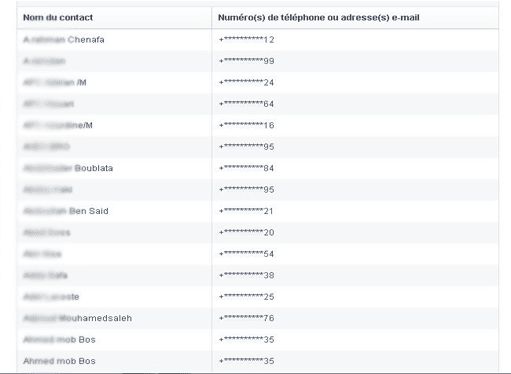Click the phone number ending in 12
511x374 pixels.
tap(247, 40)
